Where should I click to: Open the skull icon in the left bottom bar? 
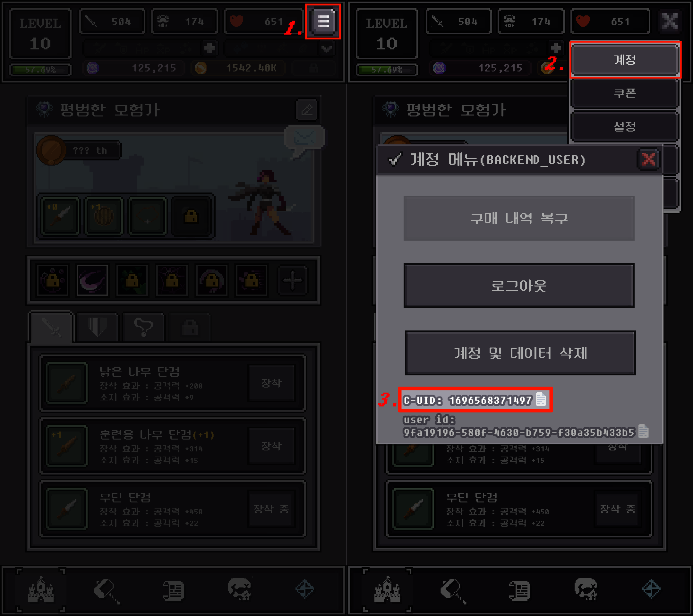click(x=240, y=590)
